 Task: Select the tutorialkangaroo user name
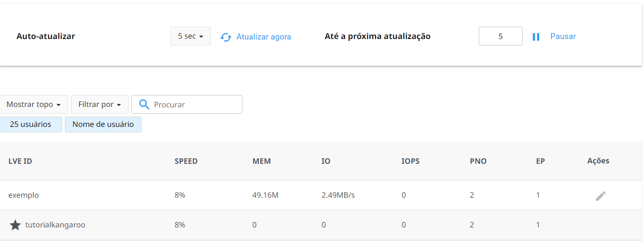pos(55,225)
